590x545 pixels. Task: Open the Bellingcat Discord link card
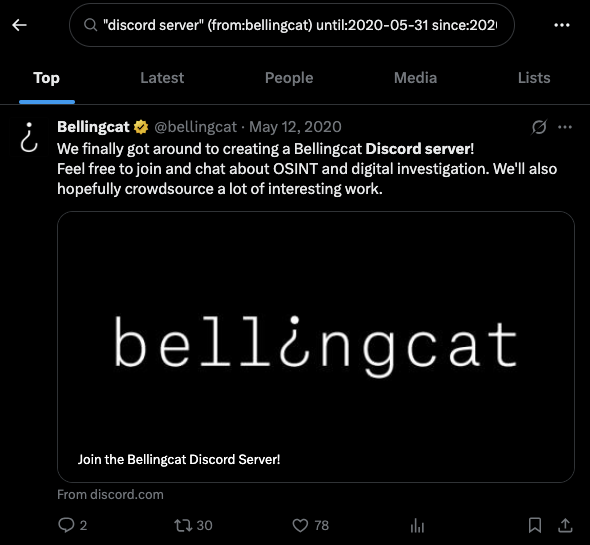(316, 347)
